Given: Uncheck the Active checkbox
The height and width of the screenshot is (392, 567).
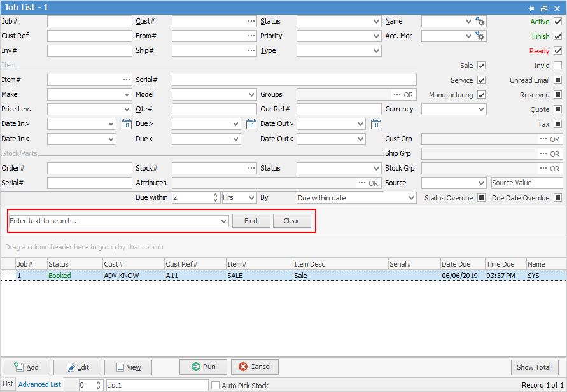Looking at the screenshot, I should pos(558,22).
